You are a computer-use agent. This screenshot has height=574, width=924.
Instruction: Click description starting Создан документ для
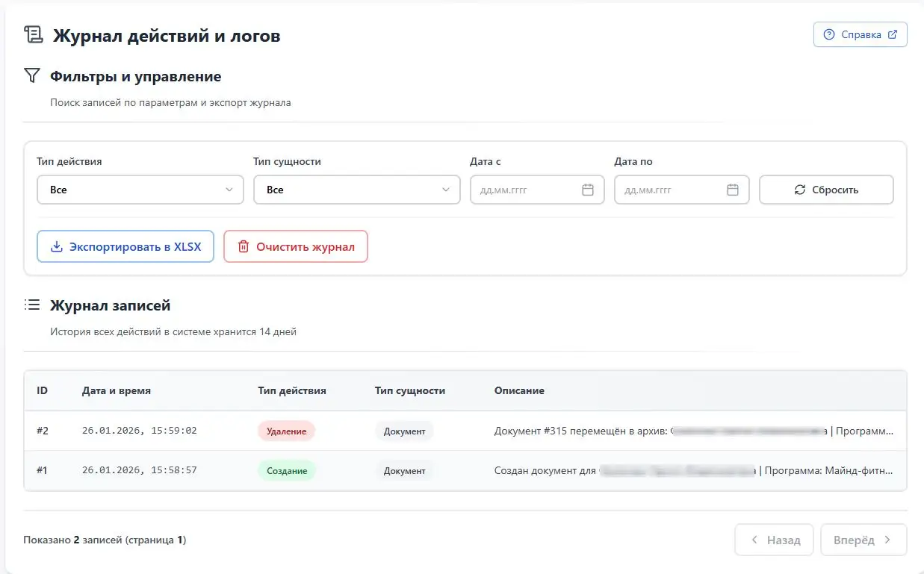click(x=693, y=470)
